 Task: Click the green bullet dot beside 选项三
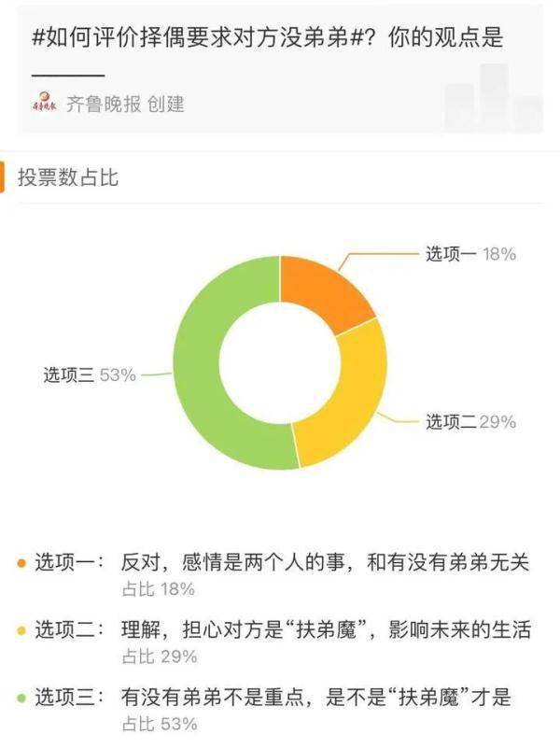pos(21,698)
